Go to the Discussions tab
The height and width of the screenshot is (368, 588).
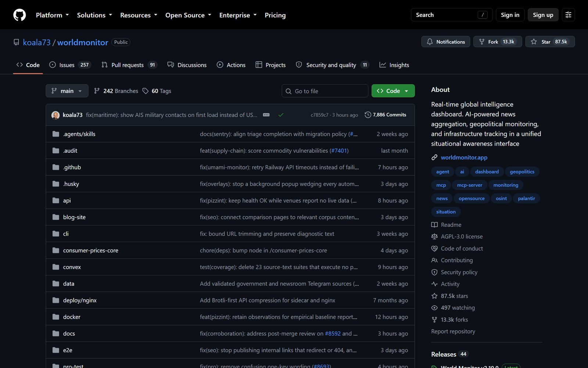(187, 65)
